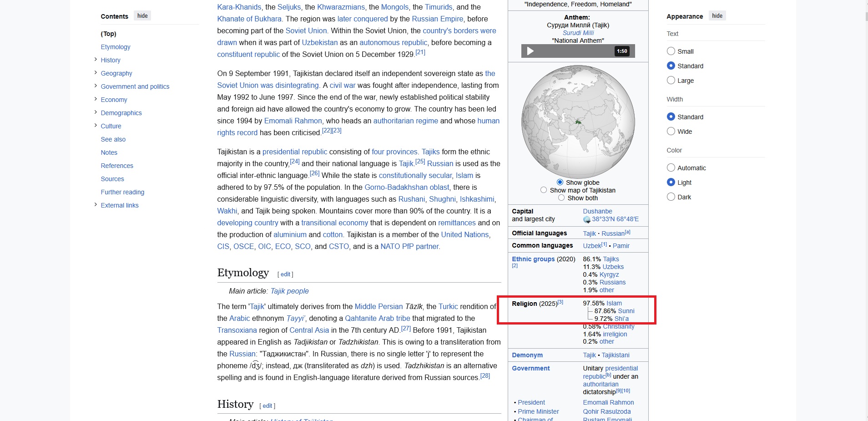Jump to References in Contents

pyautogui.click(x=117, y=166)
